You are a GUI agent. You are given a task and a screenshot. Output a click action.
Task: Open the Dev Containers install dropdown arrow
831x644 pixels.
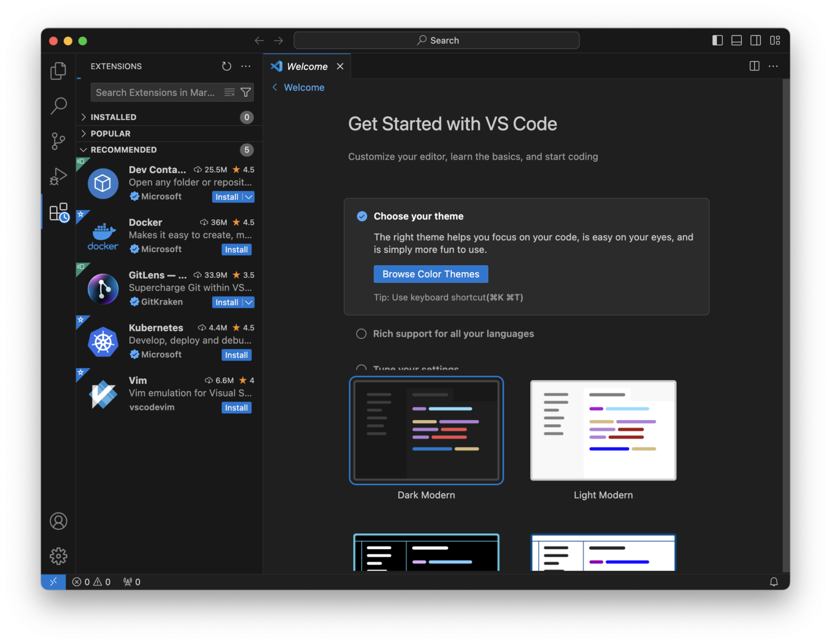pyautogui.click(x=248, y=196)
